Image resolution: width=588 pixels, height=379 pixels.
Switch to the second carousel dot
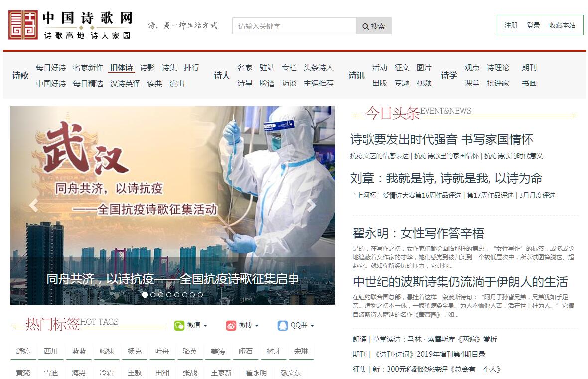(153, 295)
